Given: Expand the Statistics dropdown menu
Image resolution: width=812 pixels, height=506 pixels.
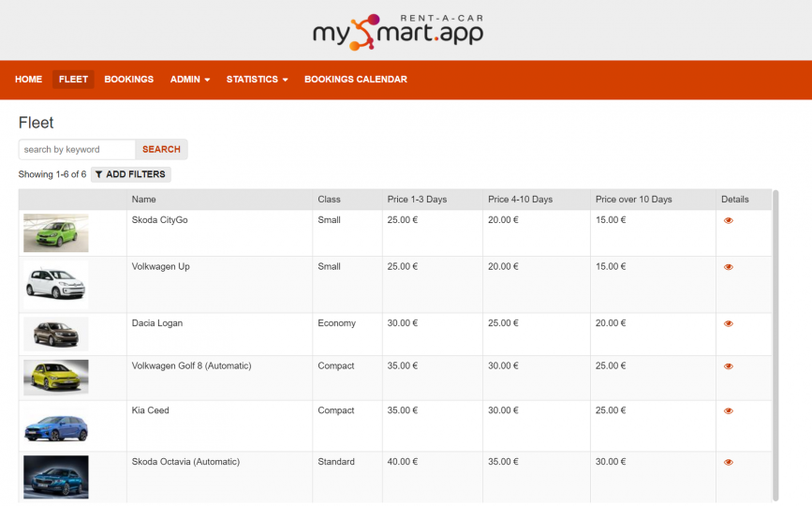Looking at the screenshot, I should pyautogui.click(x=257, y=80).
